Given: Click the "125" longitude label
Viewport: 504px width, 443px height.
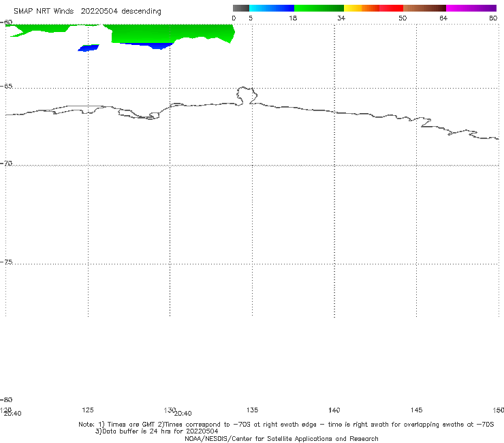Looking at the screenshot, I should point(88,410).
